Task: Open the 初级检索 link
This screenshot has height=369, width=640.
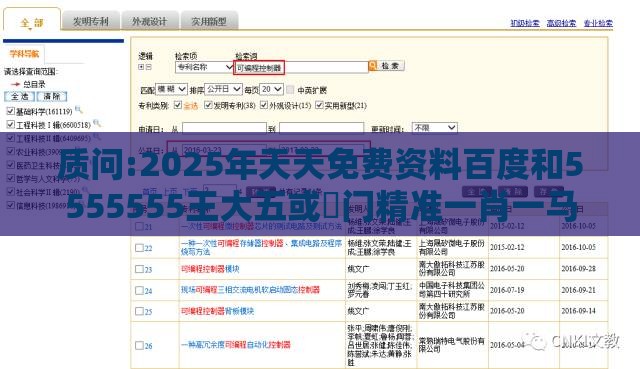Action: [524, 23]
